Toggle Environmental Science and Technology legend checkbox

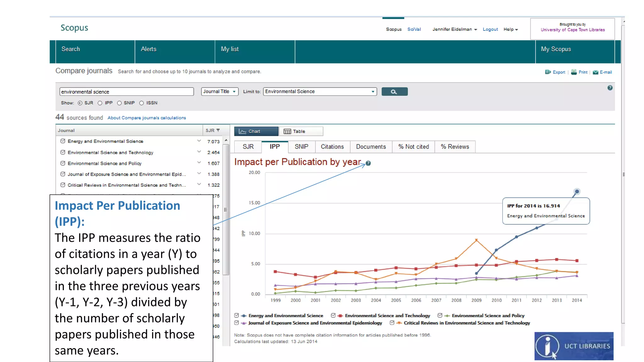pos(333,315)
